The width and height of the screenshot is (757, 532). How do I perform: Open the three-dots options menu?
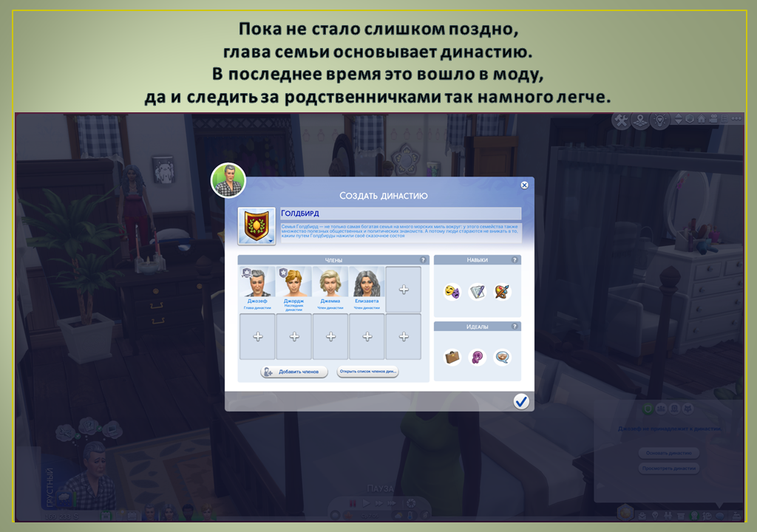point(736,118)
